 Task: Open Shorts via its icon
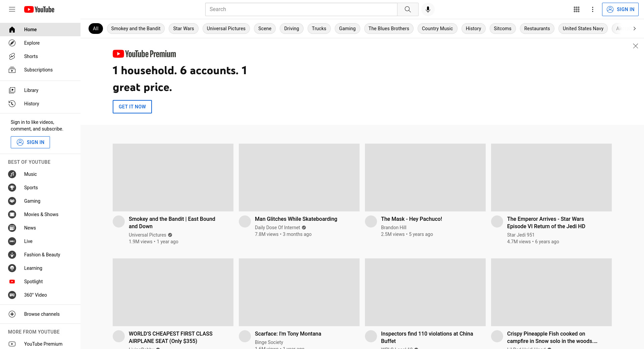click(12, 56)
